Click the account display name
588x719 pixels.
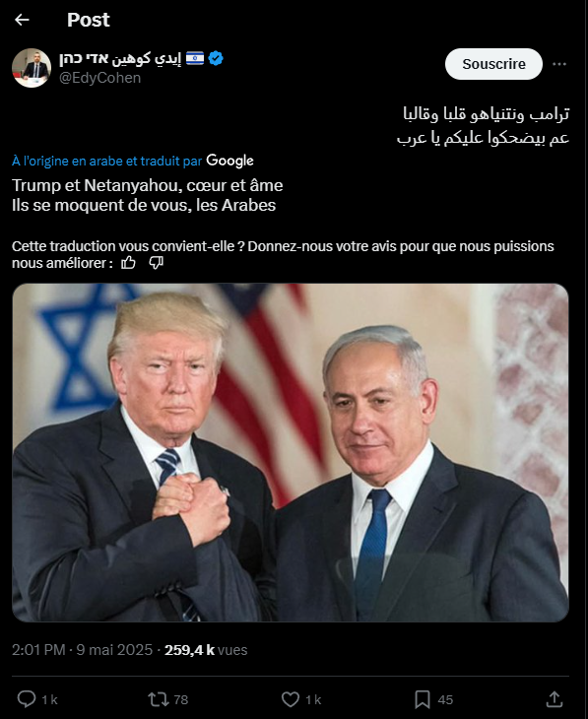120,58
